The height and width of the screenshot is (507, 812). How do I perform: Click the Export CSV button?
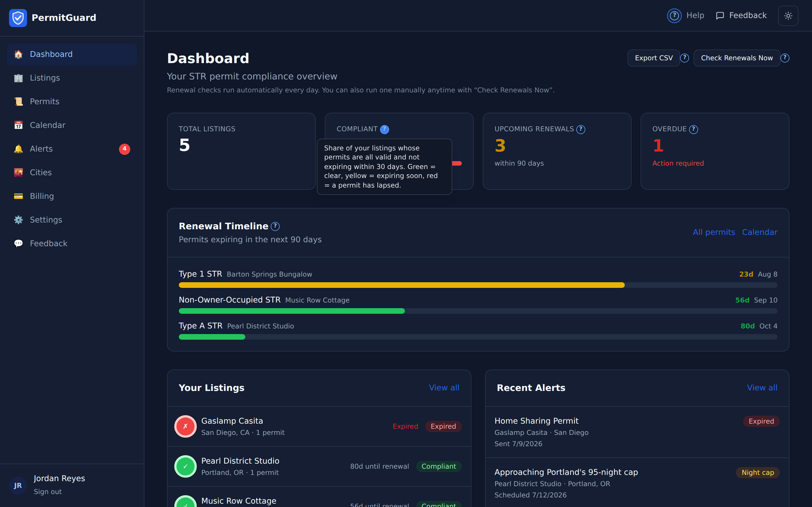(x=654, y=58)
